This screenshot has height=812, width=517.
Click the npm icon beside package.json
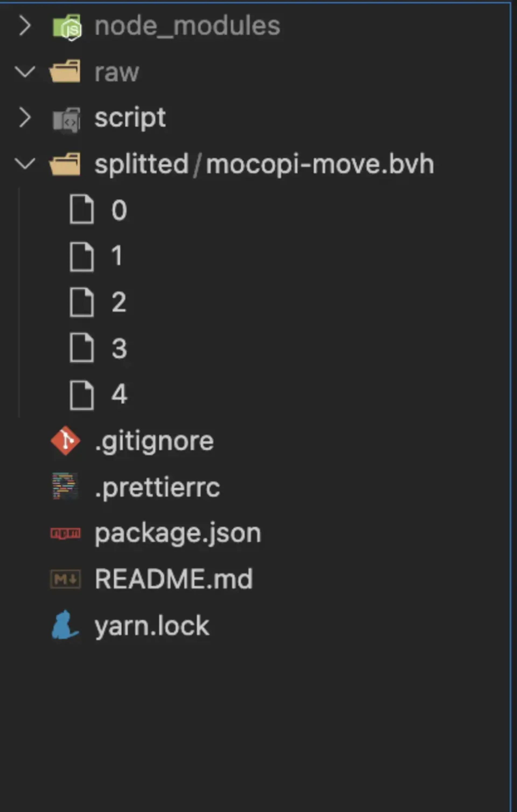[x=65, y=533]
